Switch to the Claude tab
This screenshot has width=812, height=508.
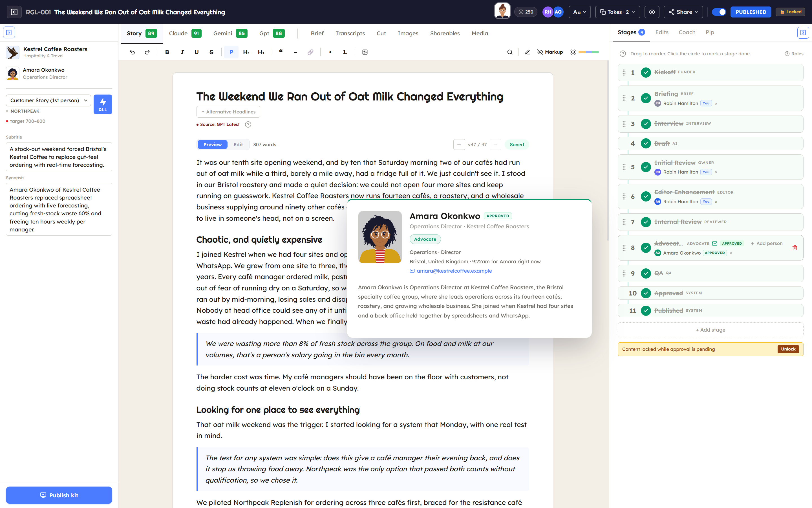(x=185, y=33)
